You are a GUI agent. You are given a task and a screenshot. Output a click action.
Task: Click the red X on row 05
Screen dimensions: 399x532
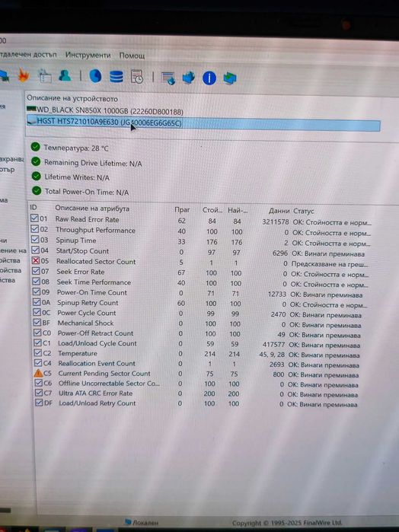pos(36,261)
